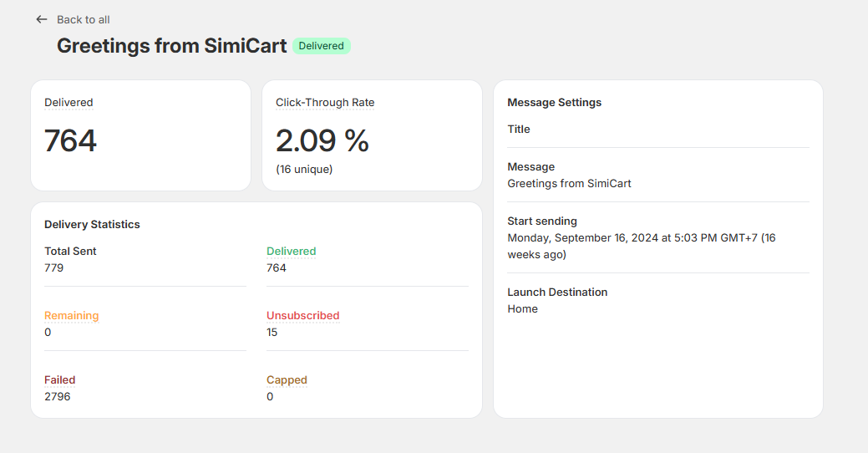Click the Failed statistics label
Image resolution: width=868 pixels, height=453 pixels.
(x=59, y=379)
